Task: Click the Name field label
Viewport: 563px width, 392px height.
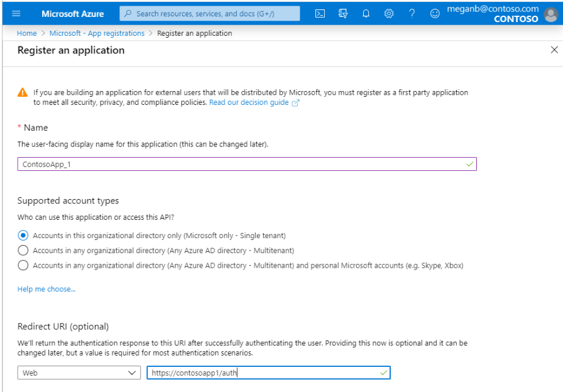Action: [x=36, y=128]
